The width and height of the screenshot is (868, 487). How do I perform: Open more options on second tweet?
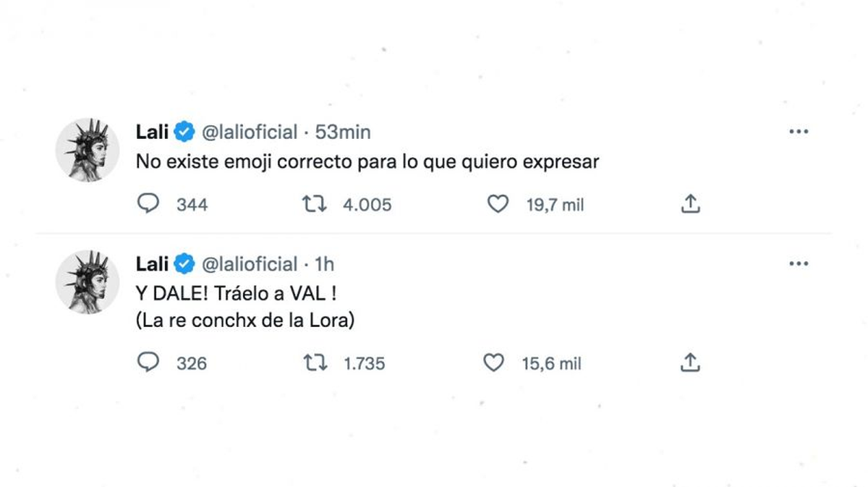798,263
